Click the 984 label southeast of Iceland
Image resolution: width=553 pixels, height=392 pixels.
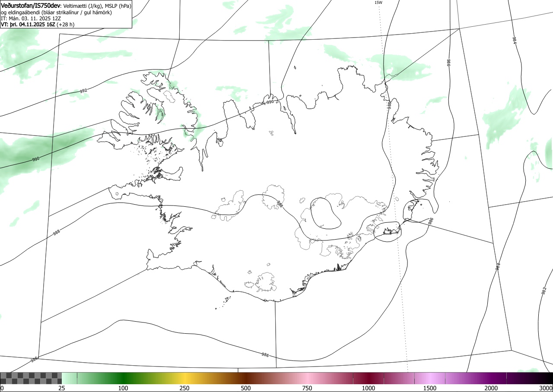(x=498, y=267)
